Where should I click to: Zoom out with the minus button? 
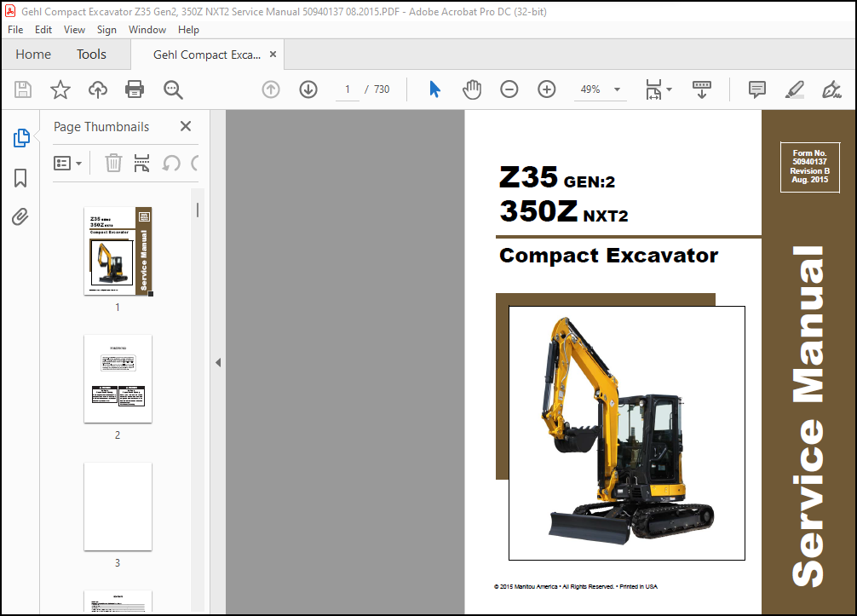click(509, 89)
